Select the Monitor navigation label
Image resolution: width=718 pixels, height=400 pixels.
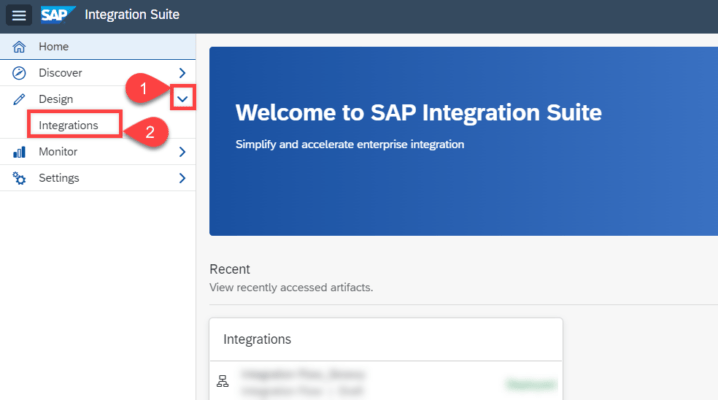click(58, 152)
